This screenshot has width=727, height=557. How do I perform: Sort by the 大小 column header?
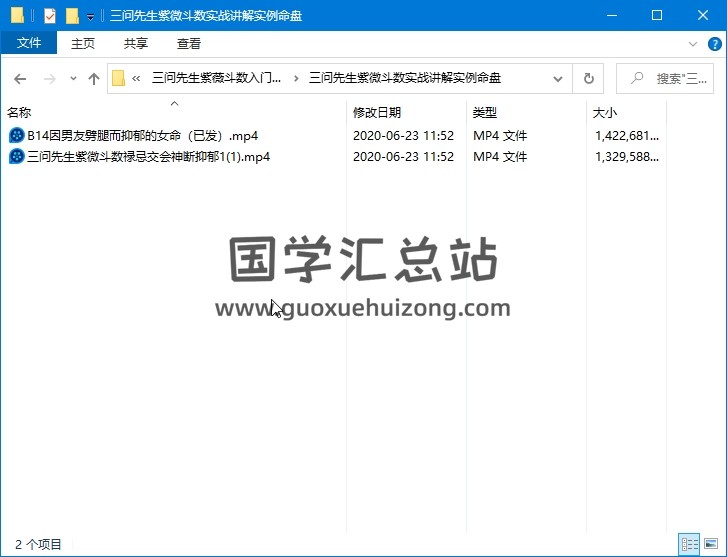point(626,112)
